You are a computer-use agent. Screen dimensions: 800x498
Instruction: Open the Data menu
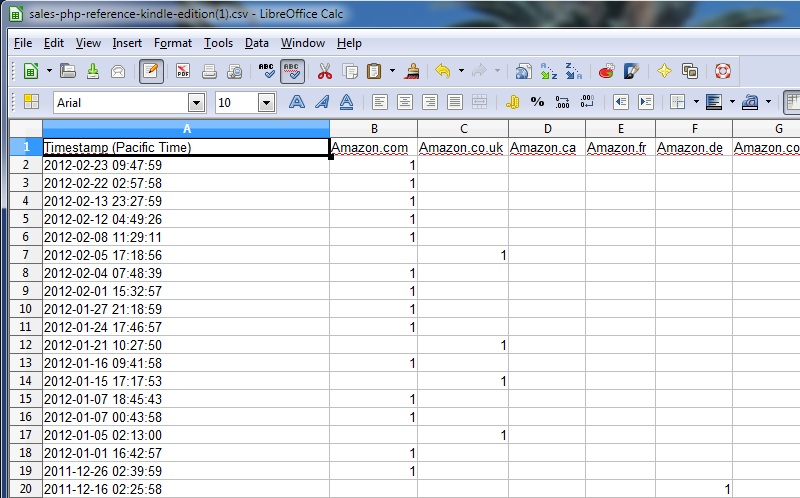[x=257, y=43]
